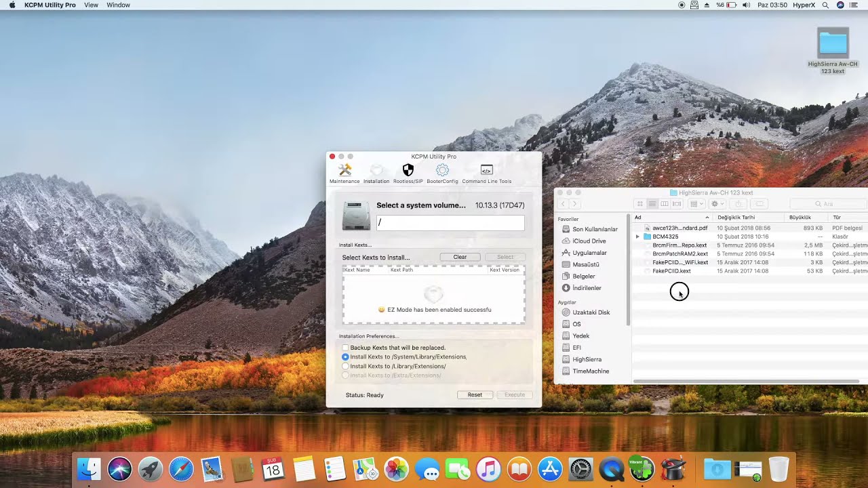Switch Finder to column view
This screenshot has height=488, width=868.
click(x=665, y=204)
